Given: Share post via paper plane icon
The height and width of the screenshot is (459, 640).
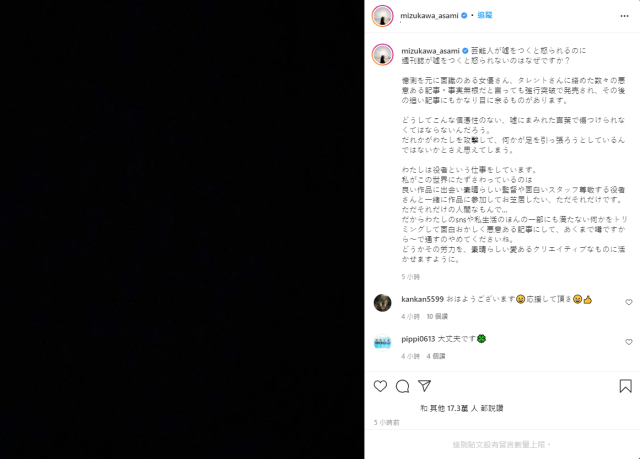Looking at the screenshot, I should (x=424, y=386).
